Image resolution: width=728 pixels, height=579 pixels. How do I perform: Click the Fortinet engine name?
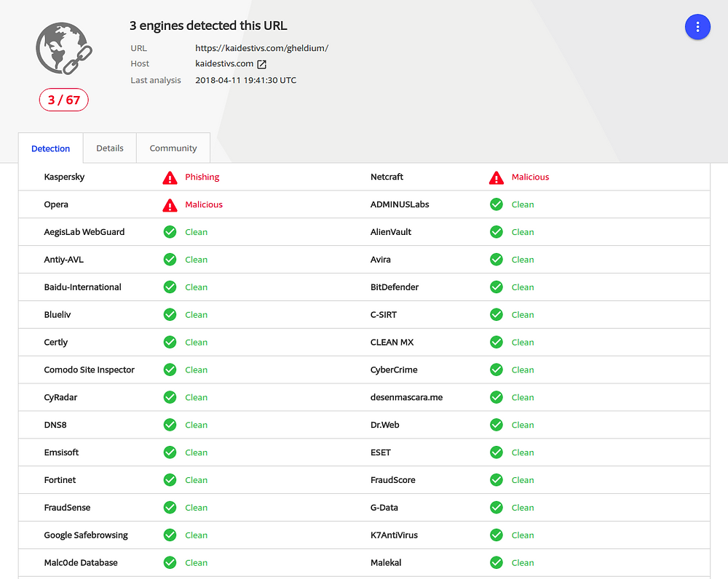tap(60, 480)
